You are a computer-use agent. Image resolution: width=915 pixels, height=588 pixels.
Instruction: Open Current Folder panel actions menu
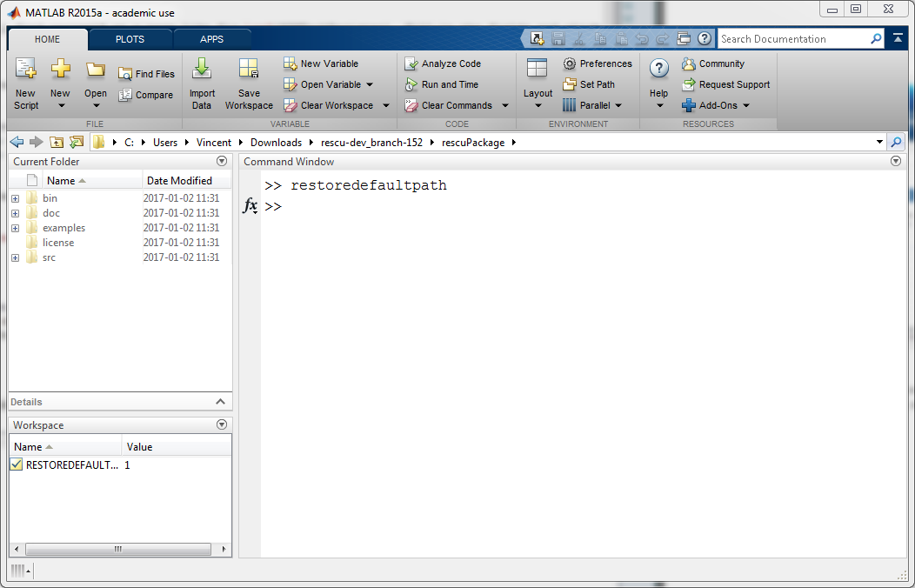pyautogui.click(x=221, y=161)
